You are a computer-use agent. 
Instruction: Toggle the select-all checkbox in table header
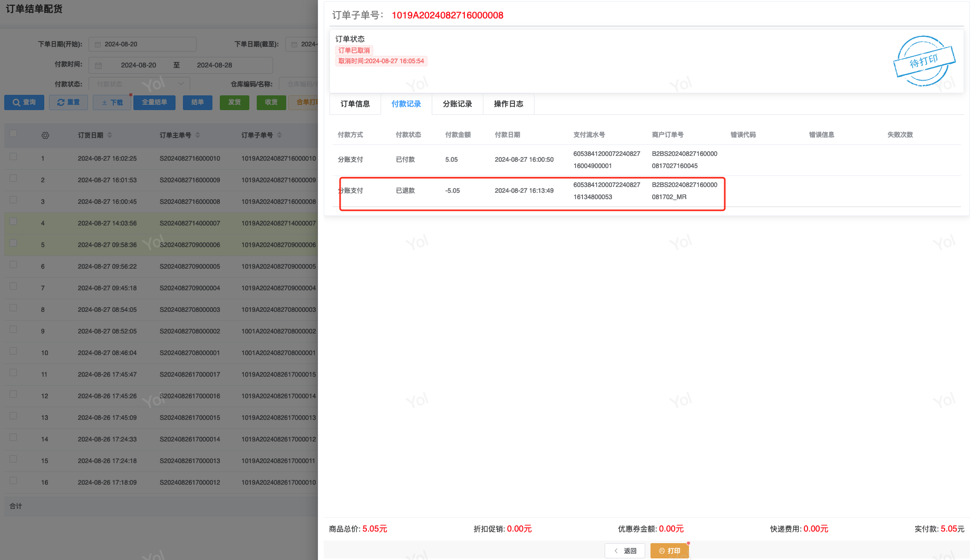pos(13,134)
